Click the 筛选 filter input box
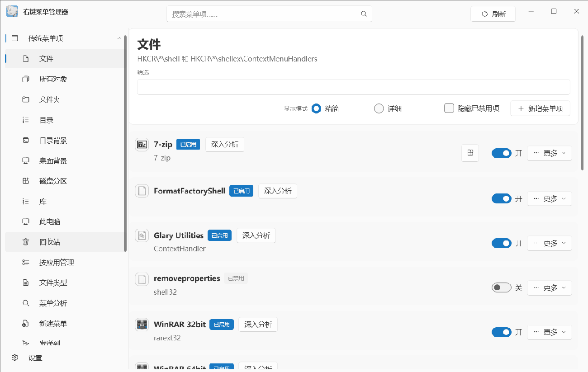 [354, 87]
